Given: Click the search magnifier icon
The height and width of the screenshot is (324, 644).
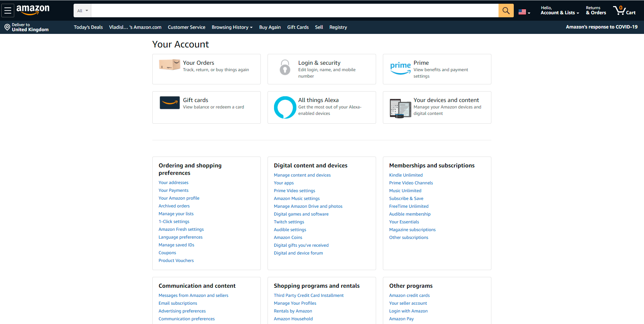Looking at the screenshot, I should click(x=506, y=10).
